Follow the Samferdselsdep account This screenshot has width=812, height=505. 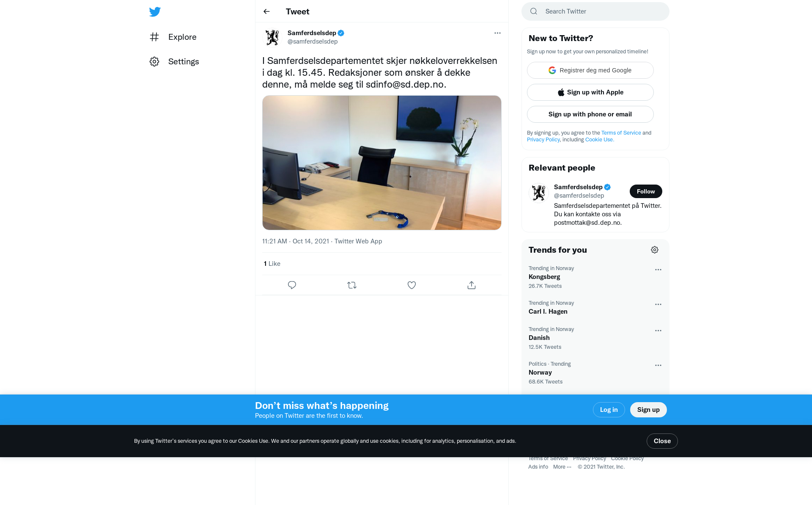coord(646,191)
